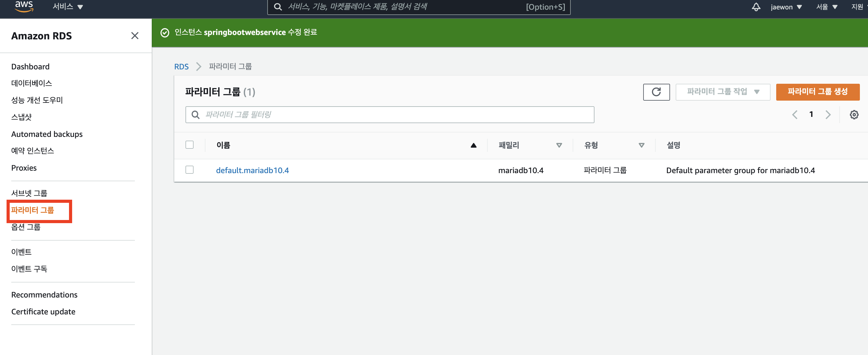Click the refresh parameter groups icon
Screen dimensions: 868x355
click(656, 92)
